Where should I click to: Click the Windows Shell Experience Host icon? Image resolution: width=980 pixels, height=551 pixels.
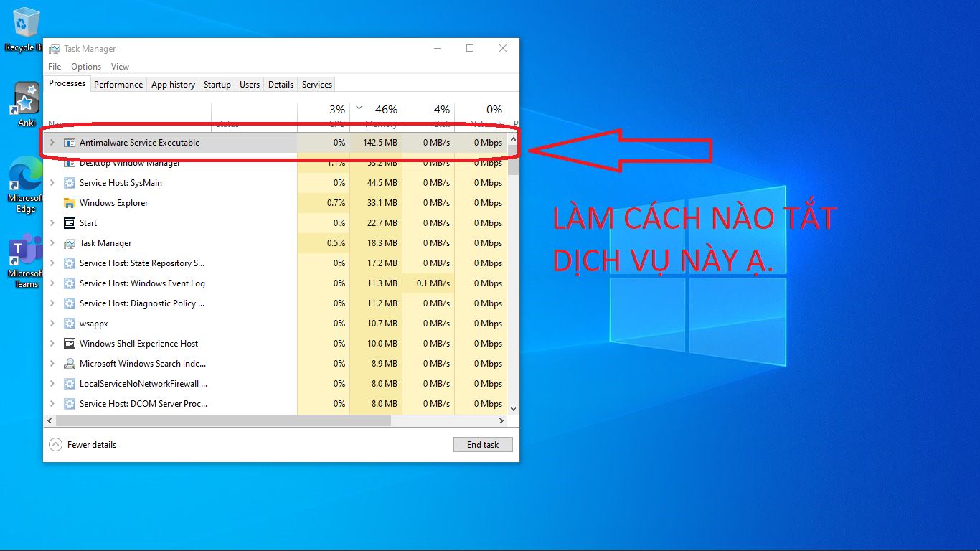(69, 344)
